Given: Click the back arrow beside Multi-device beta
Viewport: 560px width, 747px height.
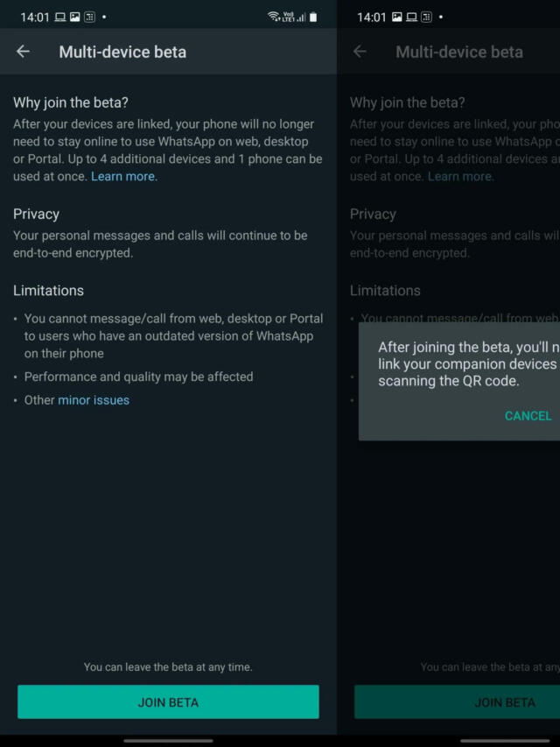Looking at the screenshot, I should click(x=23, y=51).
